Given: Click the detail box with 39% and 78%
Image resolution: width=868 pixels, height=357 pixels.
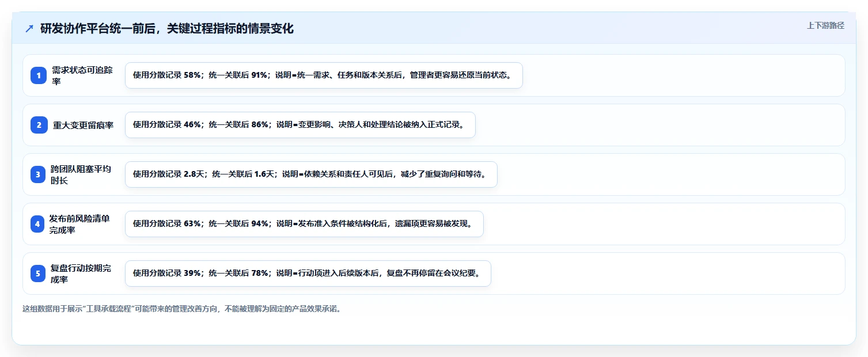Looking at the screenshot, I should coord(308,274).
